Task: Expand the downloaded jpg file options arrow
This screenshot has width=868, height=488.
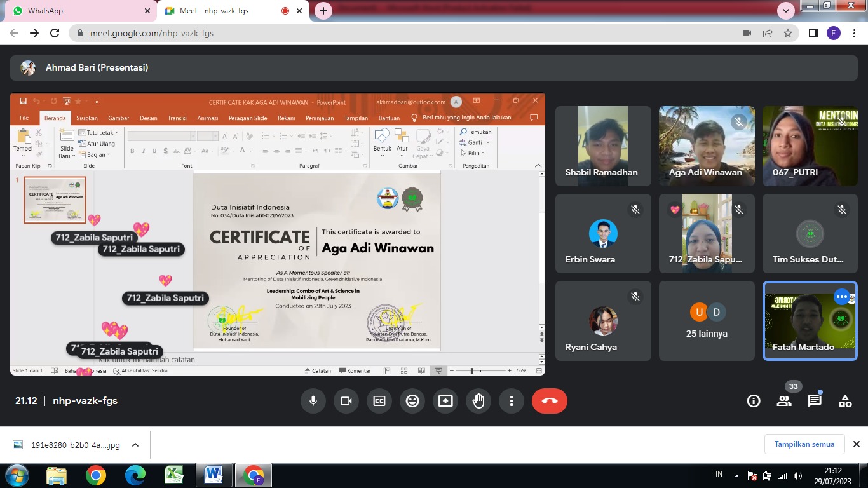Action: click(x=135, y=445)
